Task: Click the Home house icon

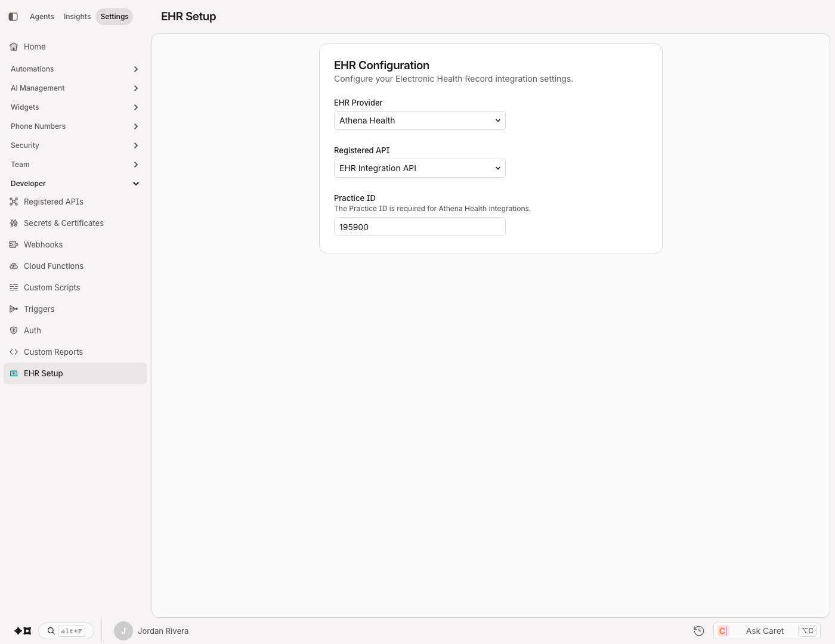Action: coord(14,47)
